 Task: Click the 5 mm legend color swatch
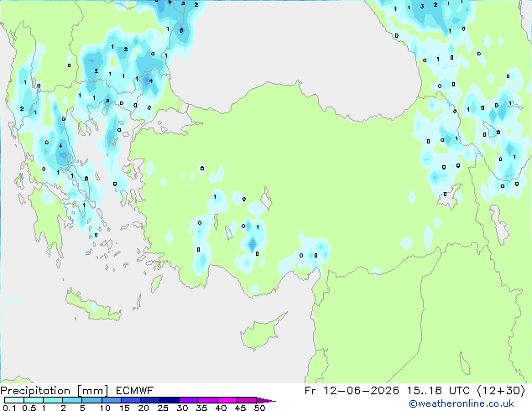pos(91,400)
